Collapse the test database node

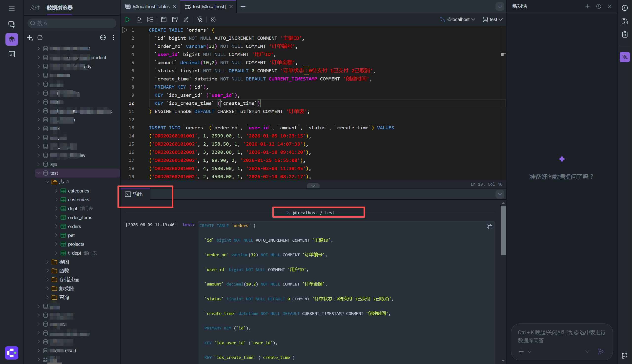click(39, 173)
